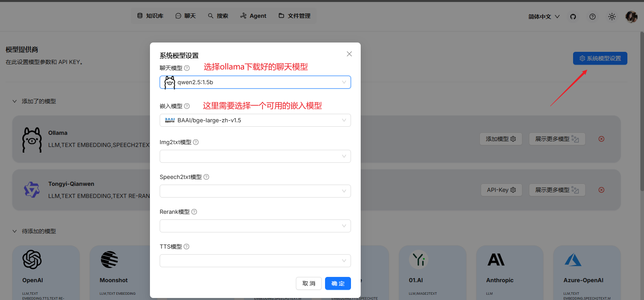Show help tooltip for 嵌入模型
Viewport: 644px width, 300px height.
pos(187,106)
